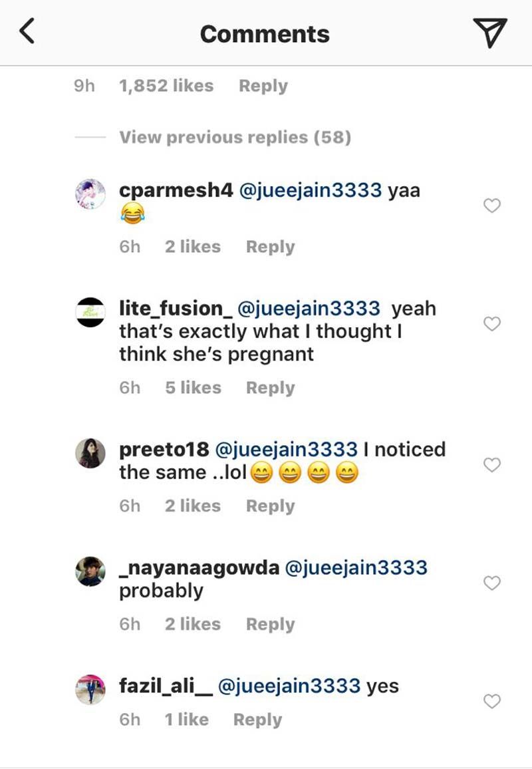Screen dimensions: 532x769
Task: Expand View previous replies (58)
Action: 235,138
